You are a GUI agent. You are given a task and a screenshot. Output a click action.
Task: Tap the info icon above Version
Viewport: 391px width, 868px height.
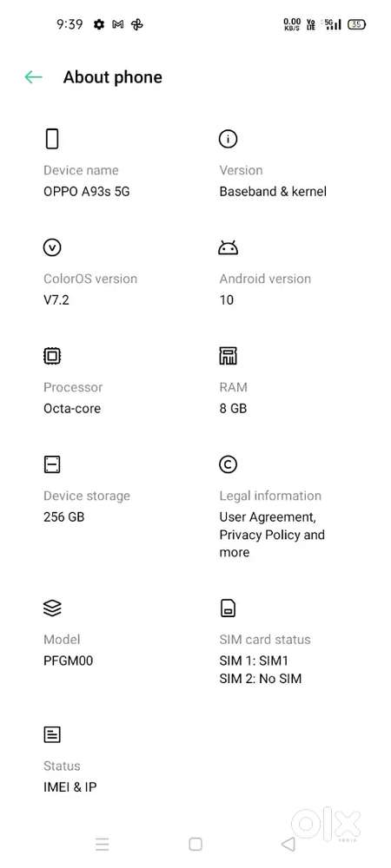(x=228, y=138)
